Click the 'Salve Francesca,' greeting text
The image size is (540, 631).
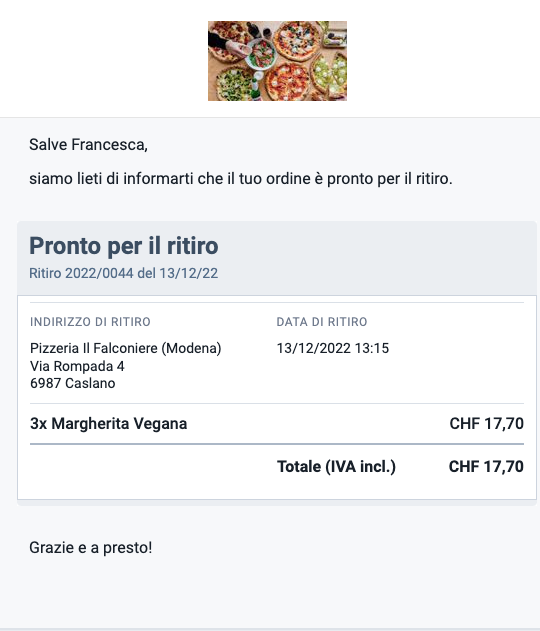[x=89, y=144]
